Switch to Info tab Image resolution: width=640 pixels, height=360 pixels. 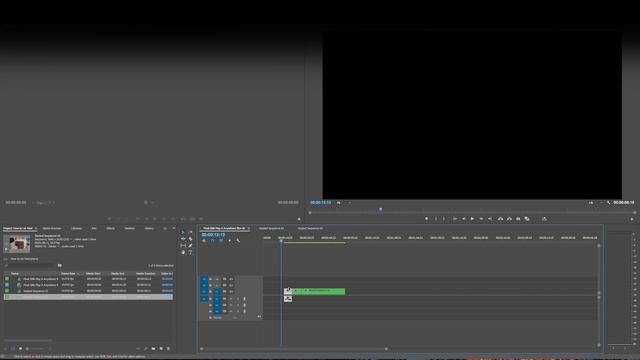[x=94, y=229]
